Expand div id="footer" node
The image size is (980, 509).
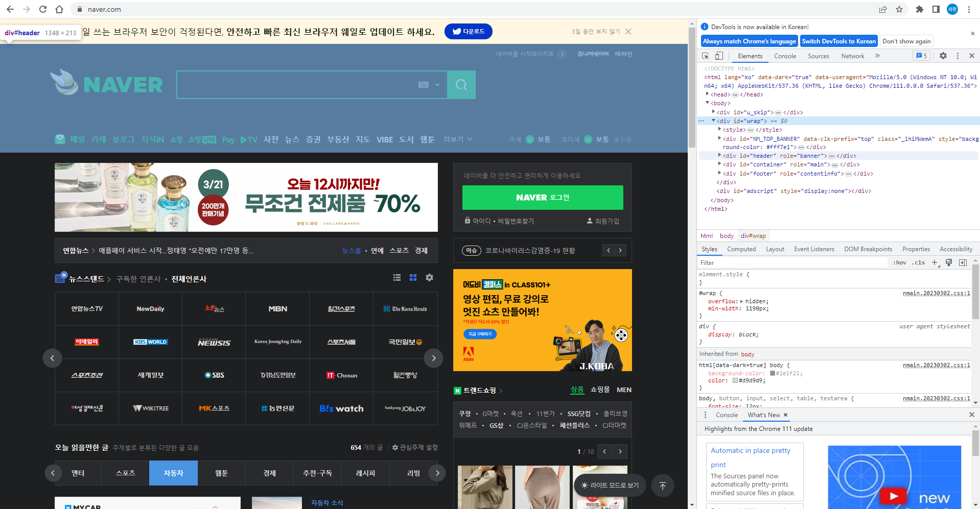coord(719,173)
